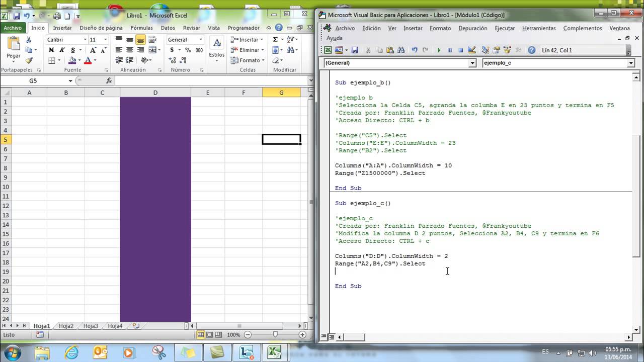Switch to Insertar ribbon tab in Excel

[x=62, y=28]
